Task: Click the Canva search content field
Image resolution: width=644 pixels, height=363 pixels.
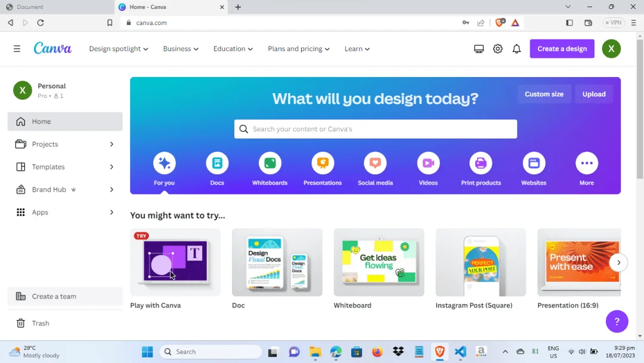Action: point(376,129)
